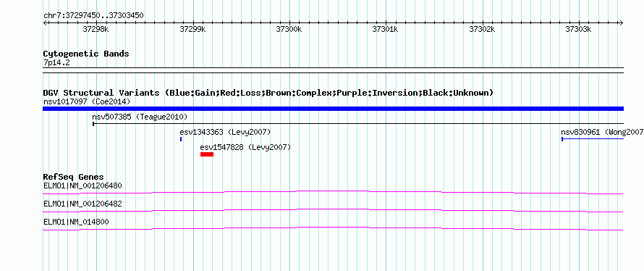Screen dimensions: 644x271
Task: Click the ELMO1|NM_014800 gene label
Action: tap(76, 222)
